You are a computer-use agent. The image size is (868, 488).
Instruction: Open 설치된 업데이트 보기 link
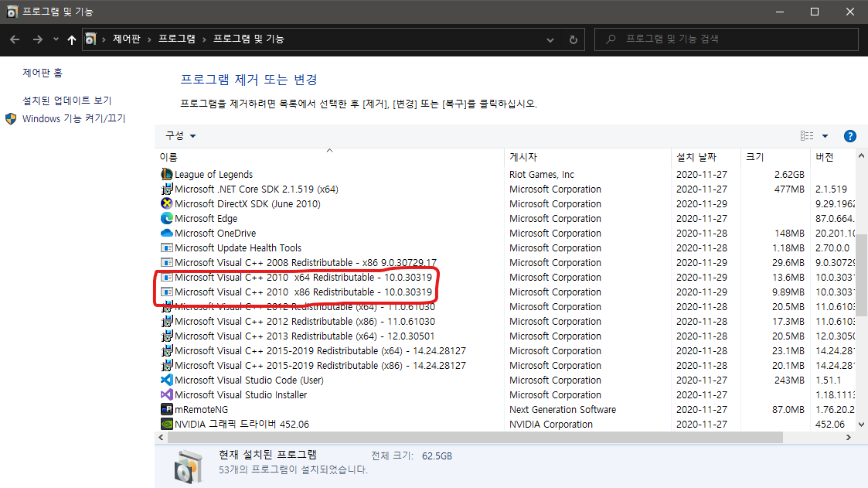[x=67, y=101]
